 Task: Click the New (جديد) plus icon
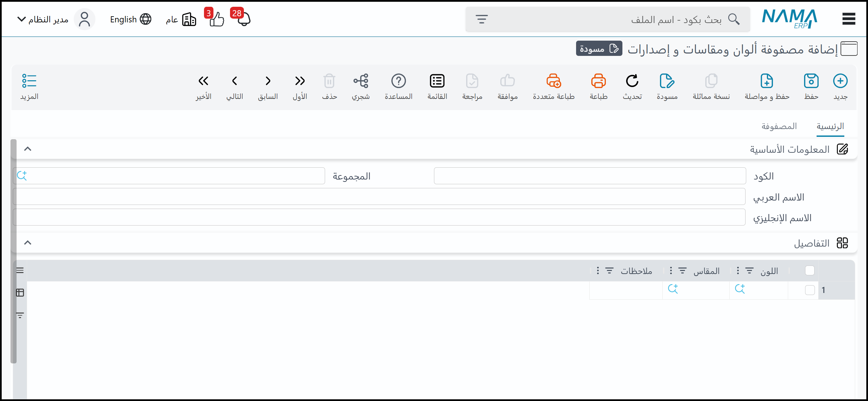[x=840, y=81]
